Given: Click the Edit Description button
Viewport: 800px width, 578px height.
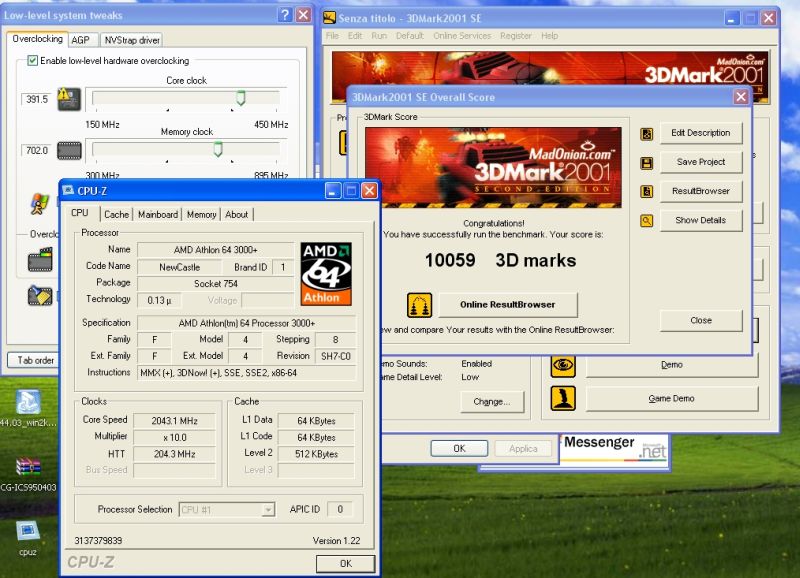Looking at the screenshot, I should click(701, 133).
